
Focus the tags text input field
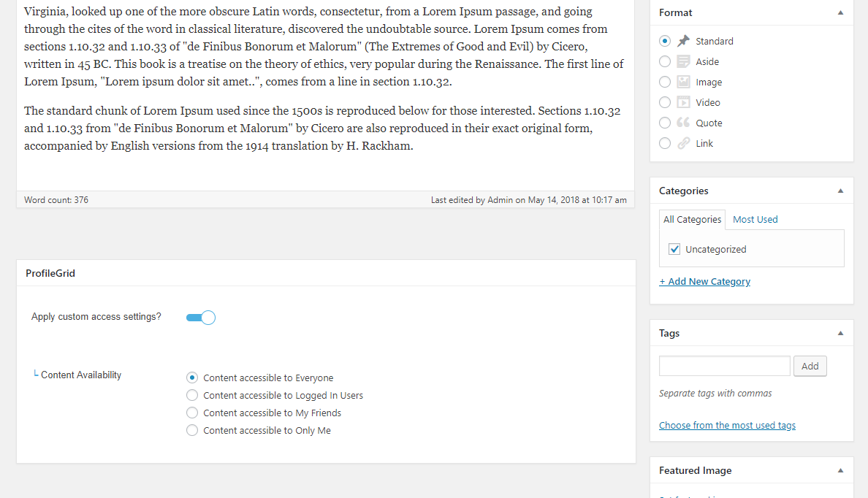point(724,366)
